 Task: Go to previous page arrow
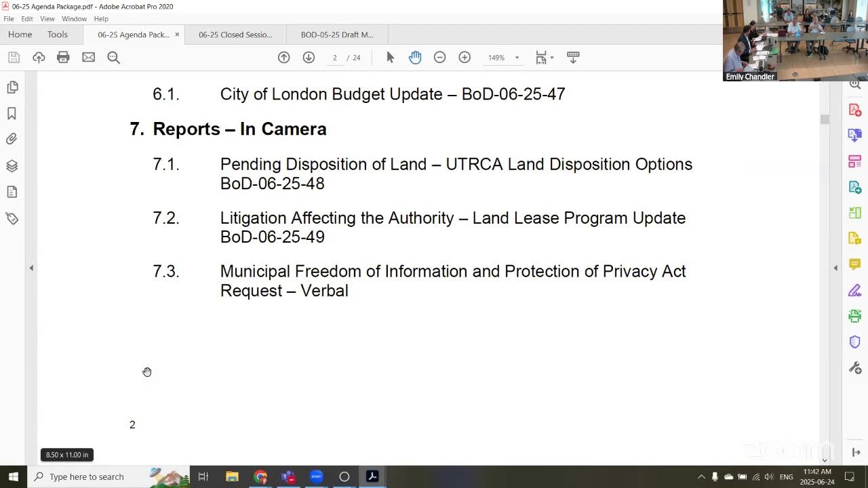tap(284, 58)
